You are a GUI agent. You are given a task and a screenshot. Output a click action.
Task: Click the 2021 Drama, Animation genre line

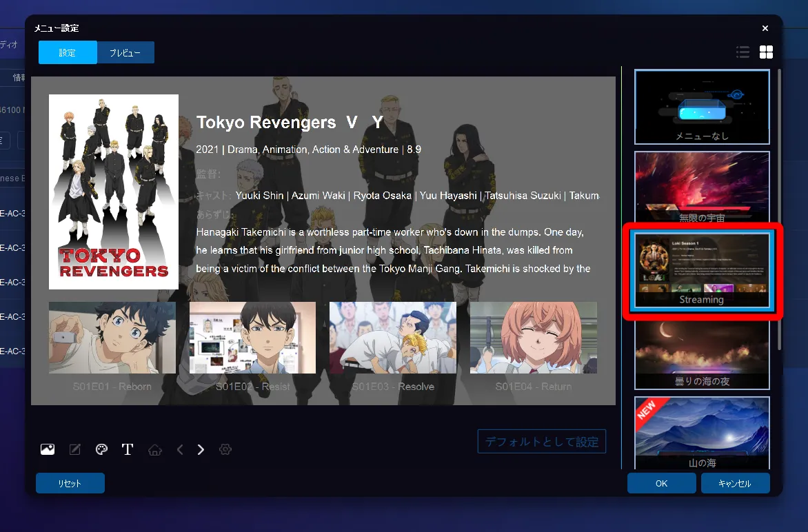click(x=308, y=150)
